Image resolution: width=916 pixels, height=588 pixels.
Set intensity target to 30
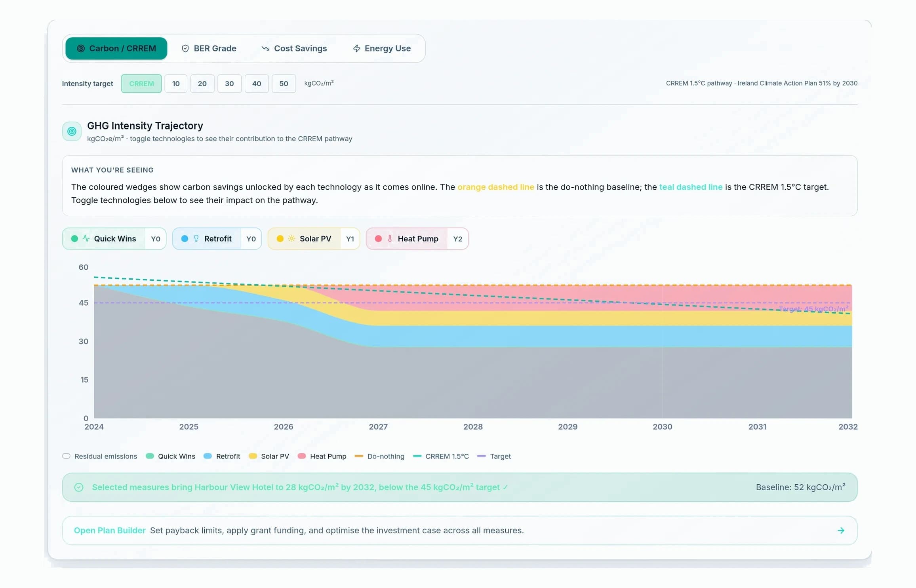pos(229,84)
